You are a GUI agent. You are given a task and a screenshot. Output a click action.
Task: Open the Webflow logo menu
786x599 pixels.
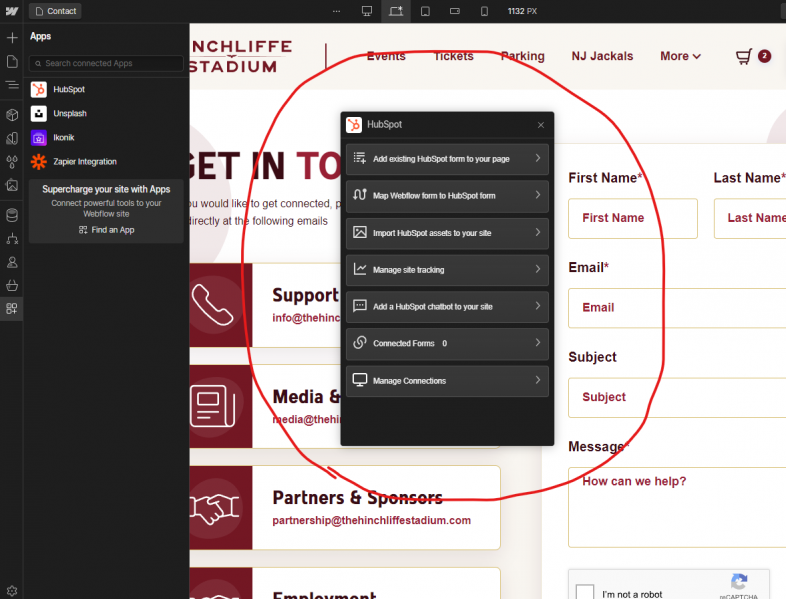coord(12,11)
